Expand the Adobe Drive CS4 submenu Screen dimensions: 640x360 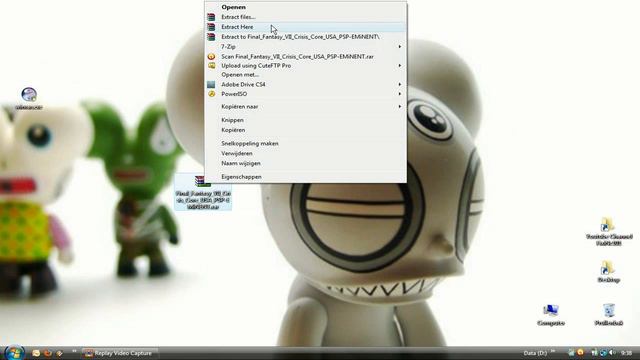[305, 84]
